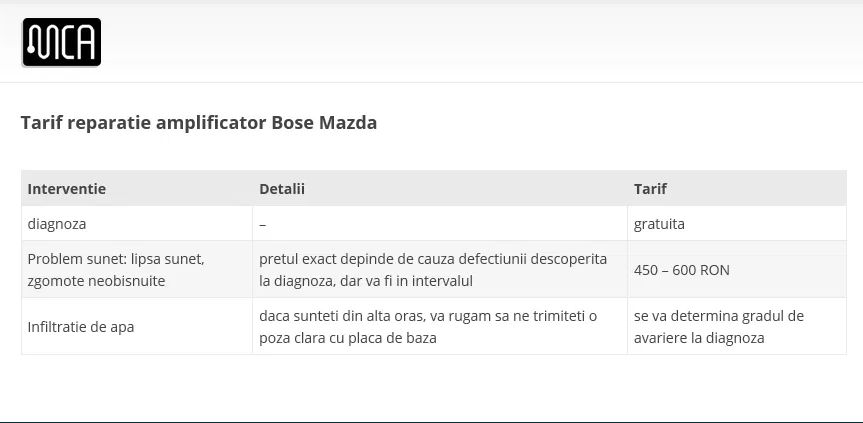Screen dimensions: 863x423
Task: Click the MCA logo icon
Action: [x=61, y=42]
